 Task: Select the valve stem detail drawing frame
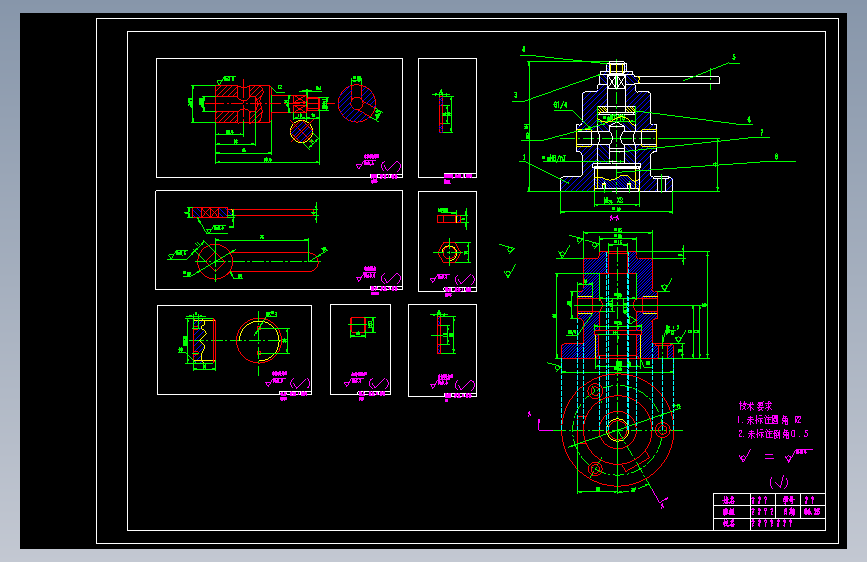279,118
